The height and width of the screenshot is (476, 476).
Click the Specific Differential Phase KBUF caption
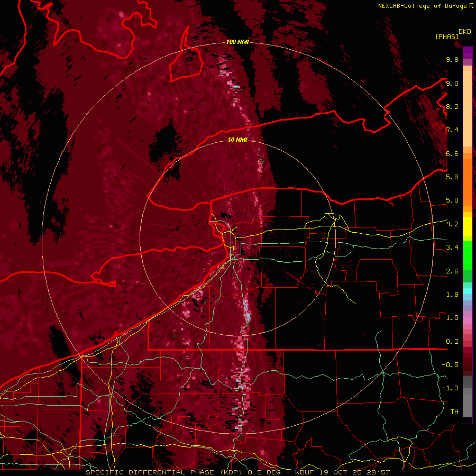coord(237,472)
